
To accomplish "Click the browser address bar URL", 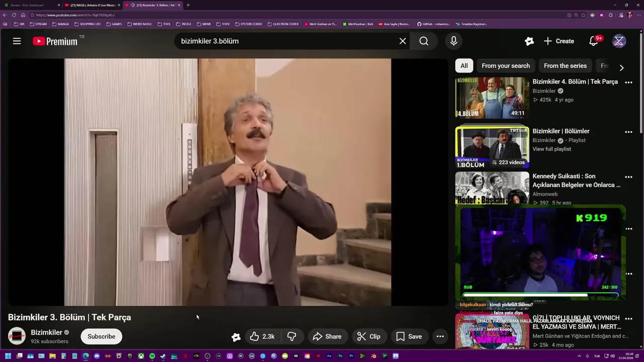I will tap(75, 15).
